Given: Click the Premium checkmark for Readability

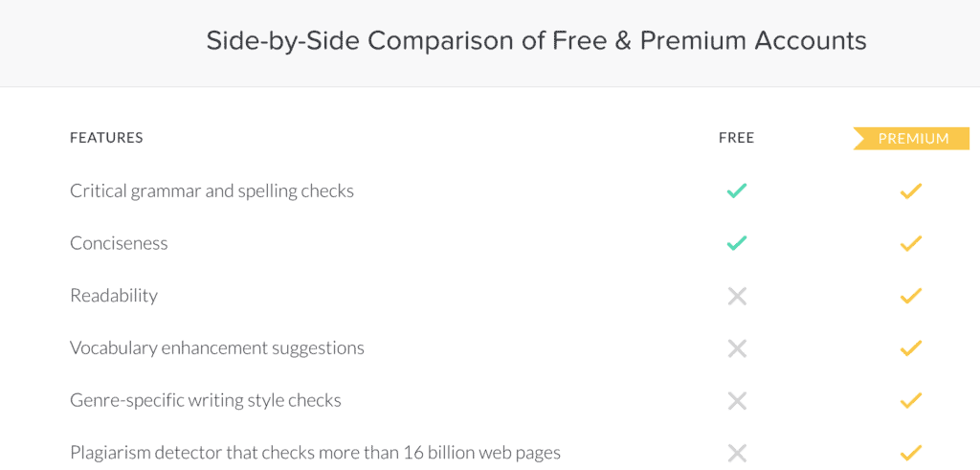Looking at the screenshot, I should [911, 296].
